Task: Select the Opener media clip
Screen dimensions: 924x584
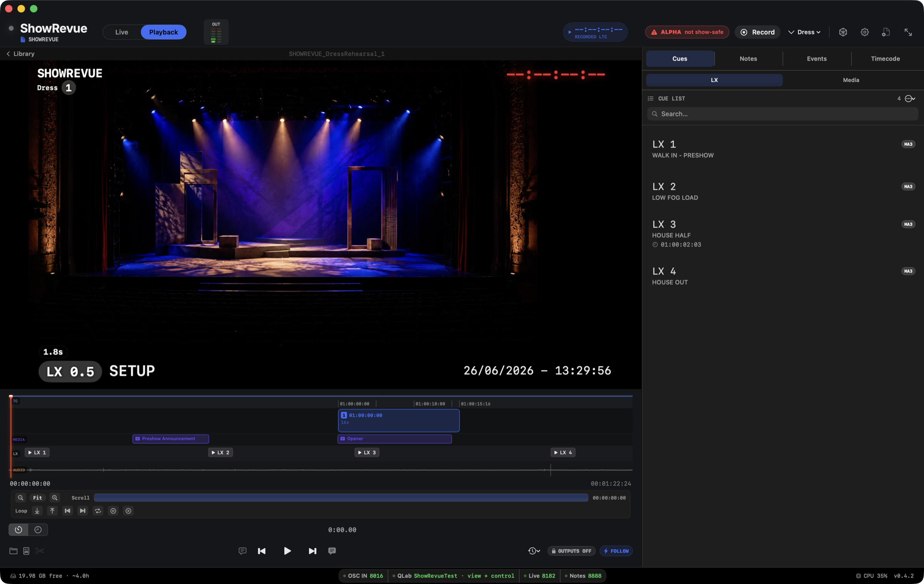Action: click(394, 439)
